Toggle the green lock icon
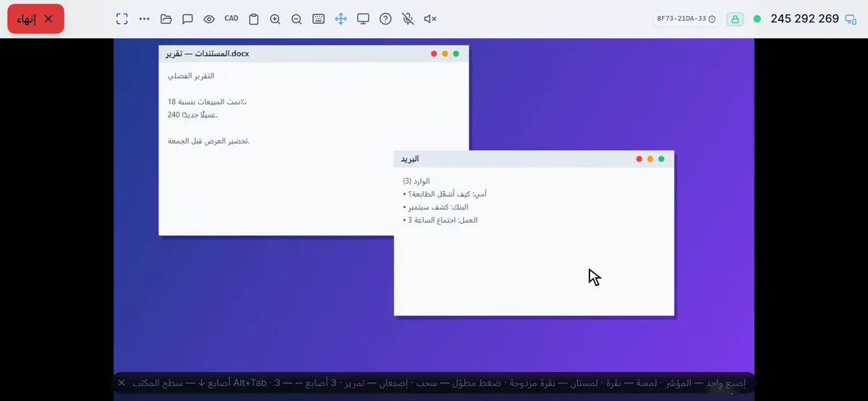The height and width of the screenshot is (401, 868). 735,19
